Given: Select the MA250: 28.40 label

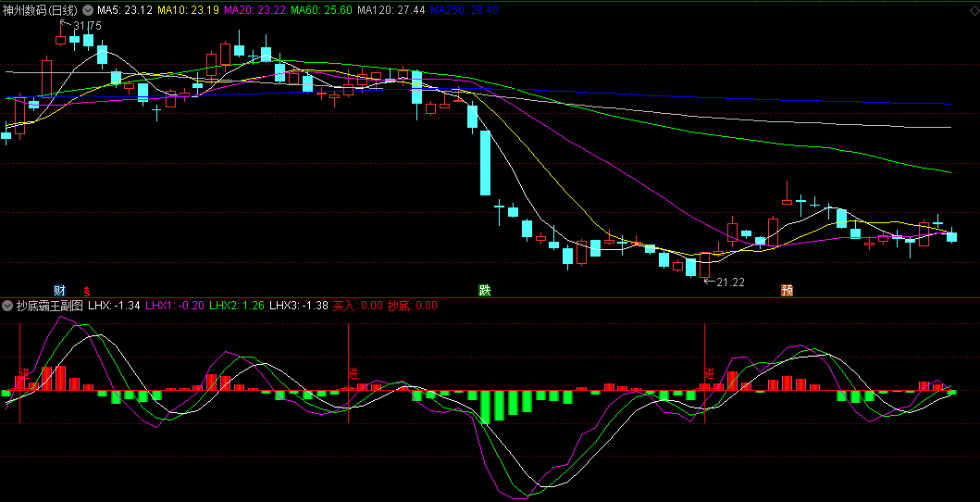Looking at the screenshot, I should (x=465, y=10).
